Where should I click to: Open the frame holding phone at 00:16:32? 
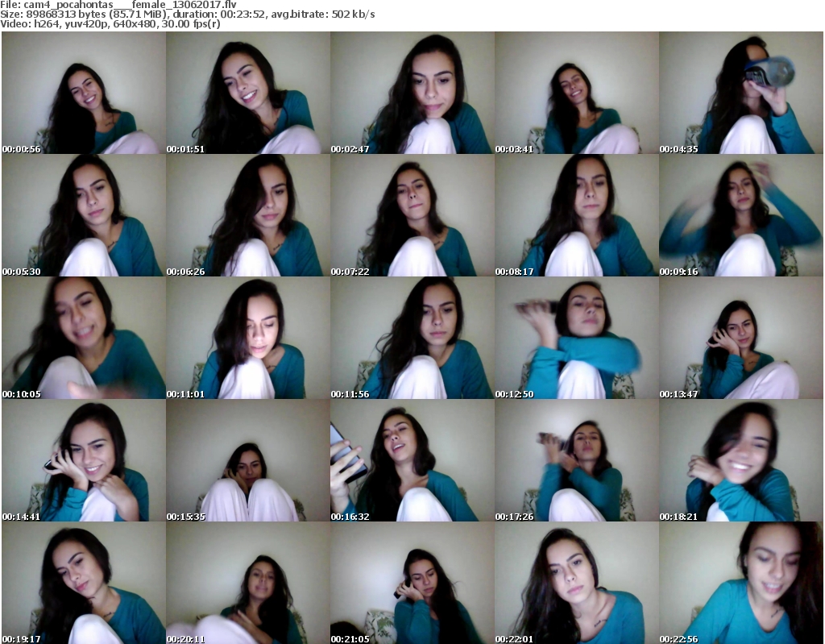click(412, 460)
